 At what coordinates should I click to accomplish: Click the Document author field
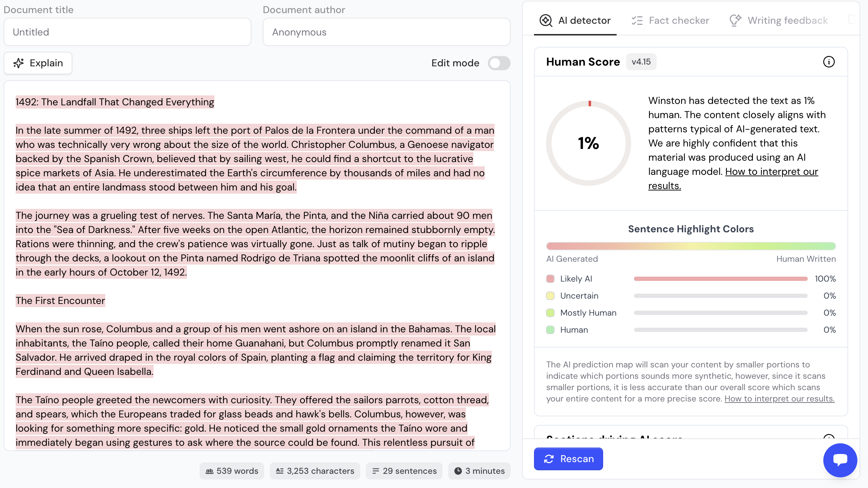386,32
